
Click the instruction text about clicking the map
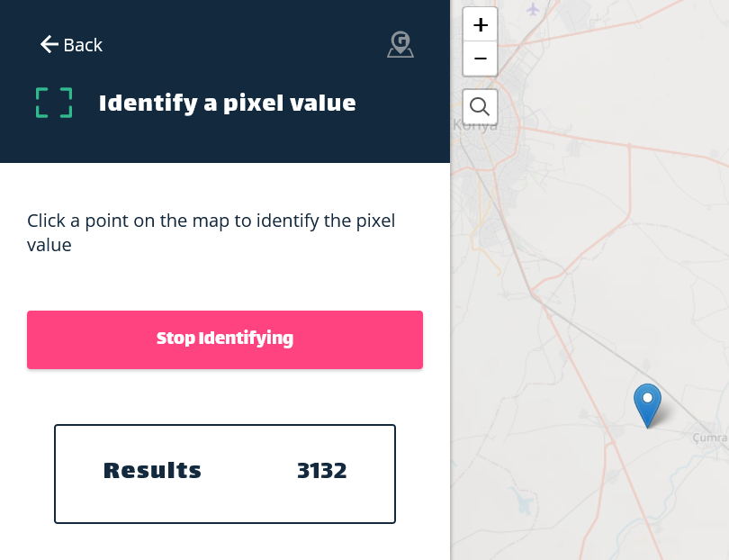pyautogui.click(x=211, y=231)
